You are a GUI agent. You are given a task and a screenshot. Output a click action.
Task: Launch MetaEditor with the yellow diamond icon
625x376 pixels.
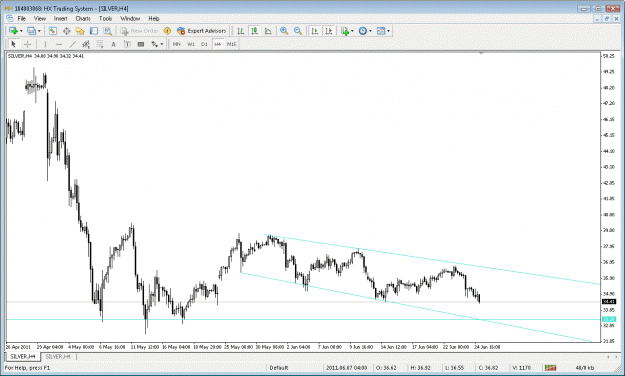pyautogui.click(x=167, y=31)
